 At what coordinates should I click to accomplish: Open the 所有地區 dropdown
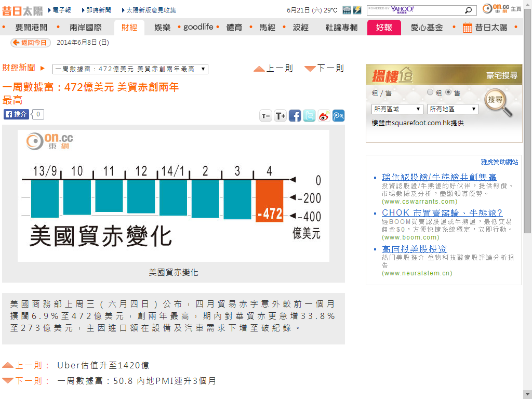pyautogui.click(x=453, y=109)
